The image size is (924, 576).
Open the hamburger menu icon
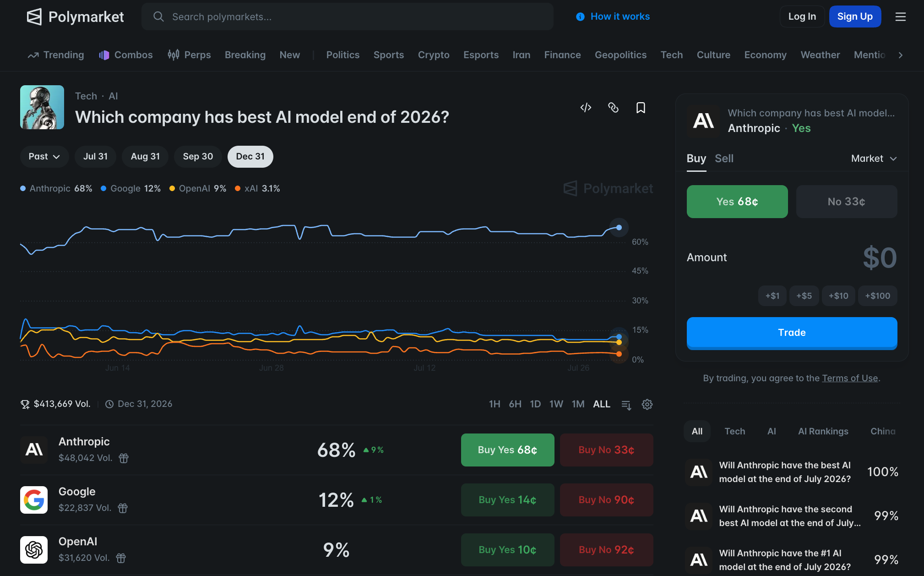coord(900,16)
